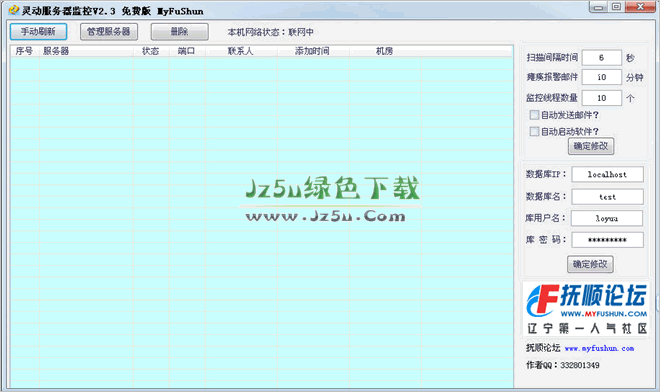This screenshot has height=392, width=660.
Task: Toggle the 自动启动软件 checkbox
Action: tap(534, 131)
